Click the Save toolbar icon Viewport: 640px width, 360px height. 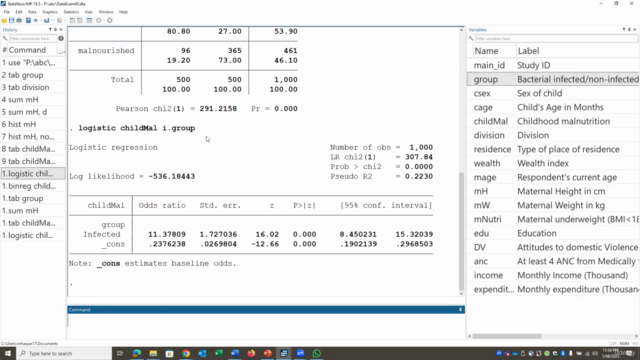click(11, 20)
